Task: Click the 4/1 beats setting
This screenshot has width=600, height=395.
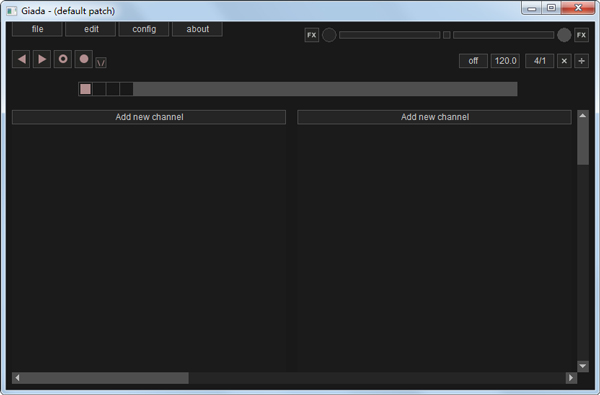Action: [x=540, y=61]
